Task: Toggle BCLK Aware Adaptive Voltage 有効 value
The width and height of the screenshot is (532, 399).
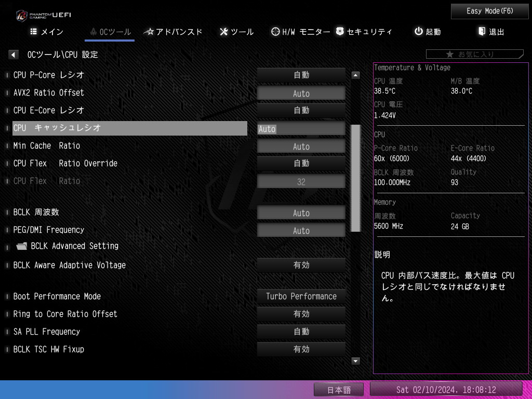Action: point(301,265)
